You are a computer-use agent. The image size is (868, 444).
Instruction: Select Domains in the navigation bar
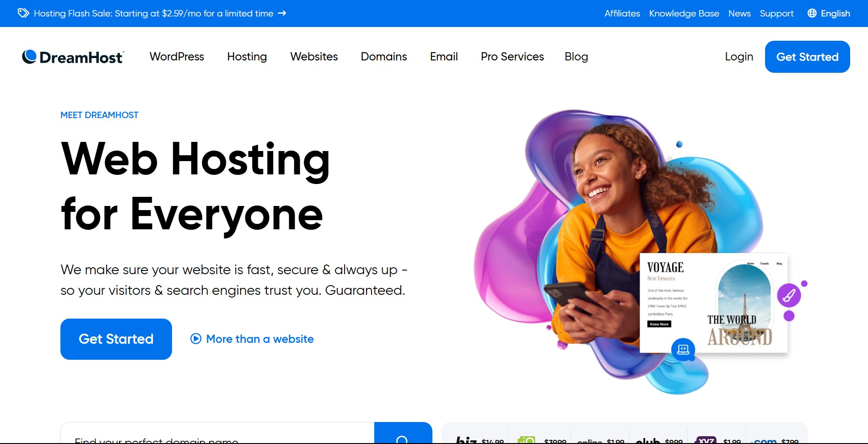point(383,56)
